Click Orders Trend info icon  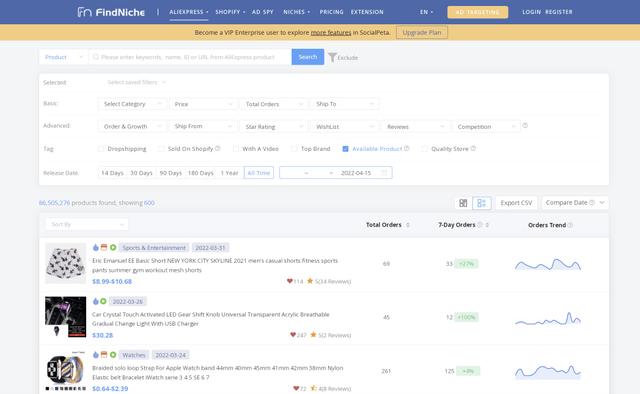coord(570,225)
